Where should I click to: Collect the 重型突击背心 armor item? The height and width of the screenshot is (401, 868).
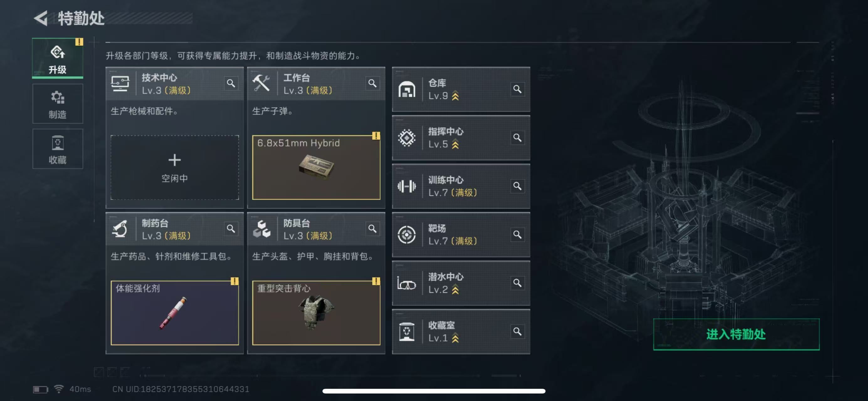tap(316, 313)
